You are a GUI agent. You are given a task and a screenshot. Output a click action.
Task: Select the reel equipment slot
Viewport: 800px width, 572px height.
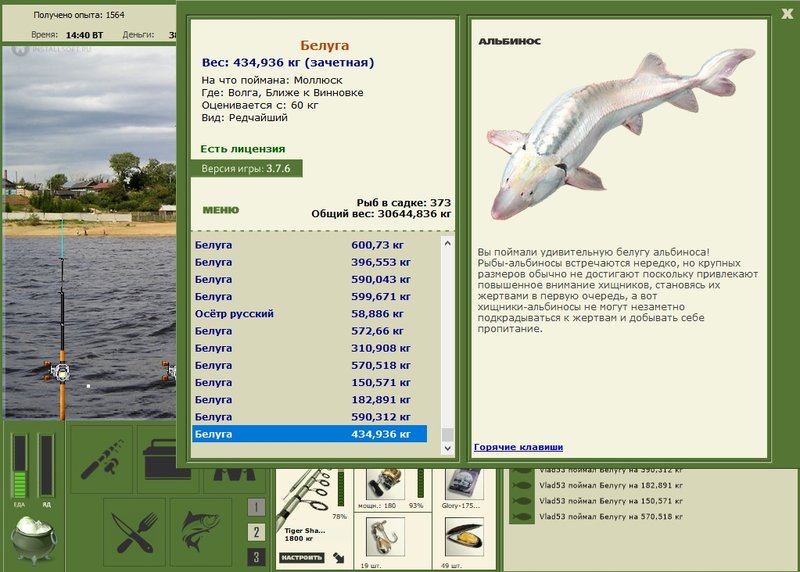(x=385, y=484)
